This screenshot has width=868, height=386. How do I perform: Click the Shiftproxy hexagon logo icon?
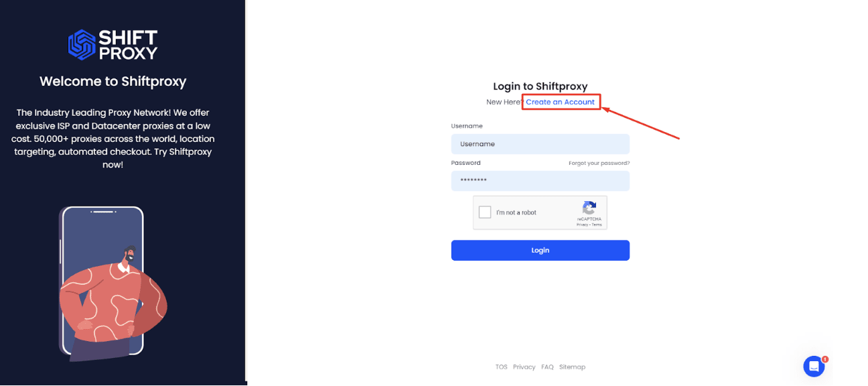[82, 44]
